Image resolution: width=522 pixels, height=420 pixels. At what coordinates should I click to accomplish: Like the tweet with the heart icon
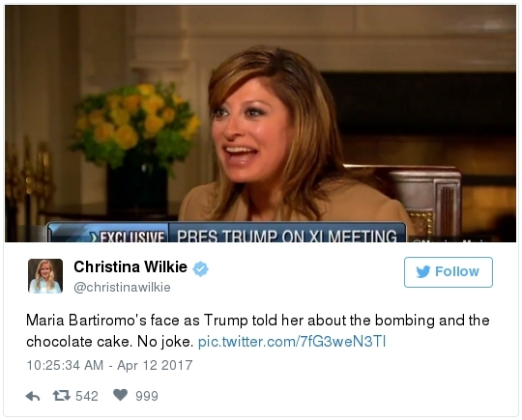[x=120, y=395]
